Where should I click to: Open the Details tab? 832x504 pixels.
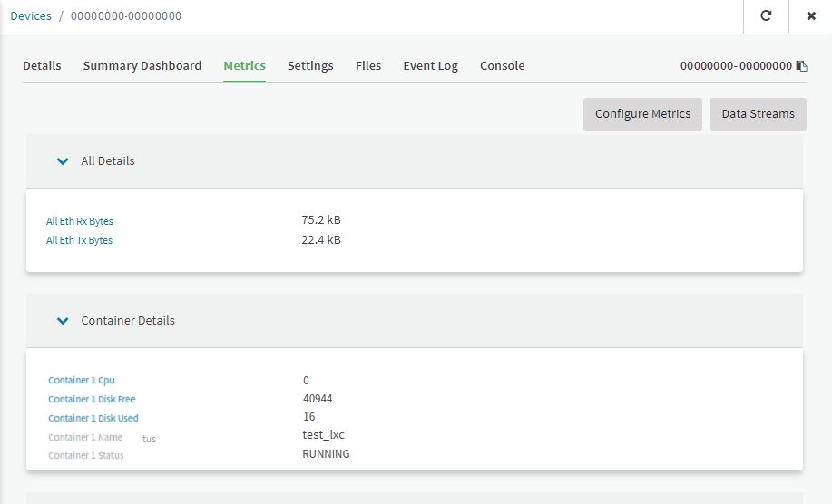click(x=42, y=66)
